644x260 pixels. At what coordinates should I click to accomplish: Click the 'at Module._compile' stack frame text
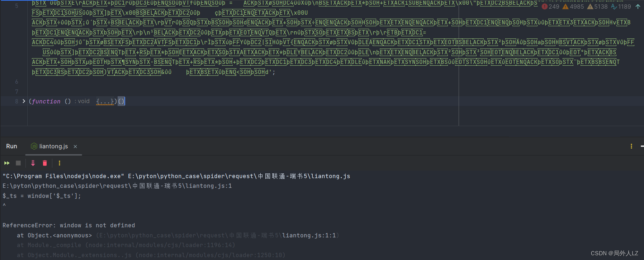(x=49, y=245)
